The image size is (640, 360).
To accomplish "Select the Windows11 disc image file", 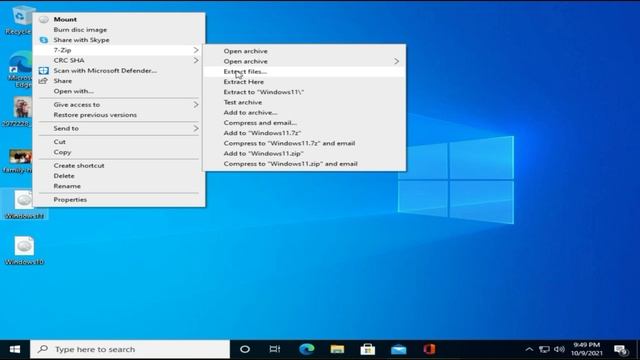I will click(x=24, y=204).
